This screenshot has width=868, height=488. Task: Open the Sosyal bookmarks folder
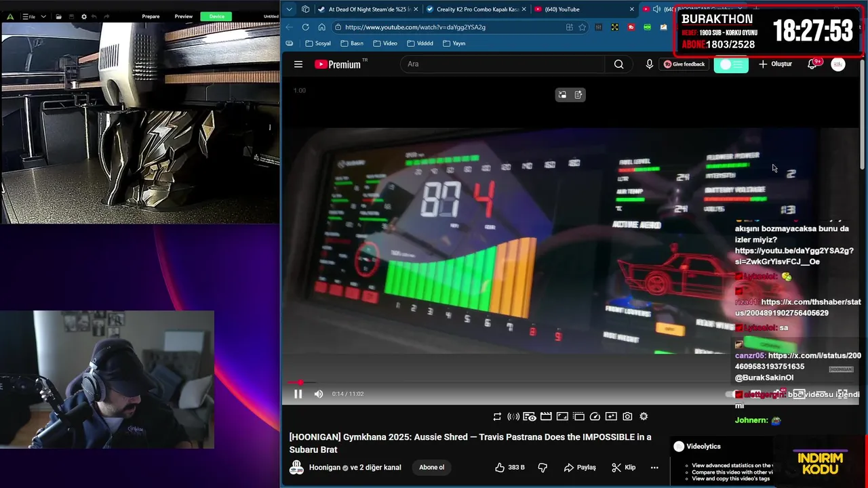pos(318,43)
